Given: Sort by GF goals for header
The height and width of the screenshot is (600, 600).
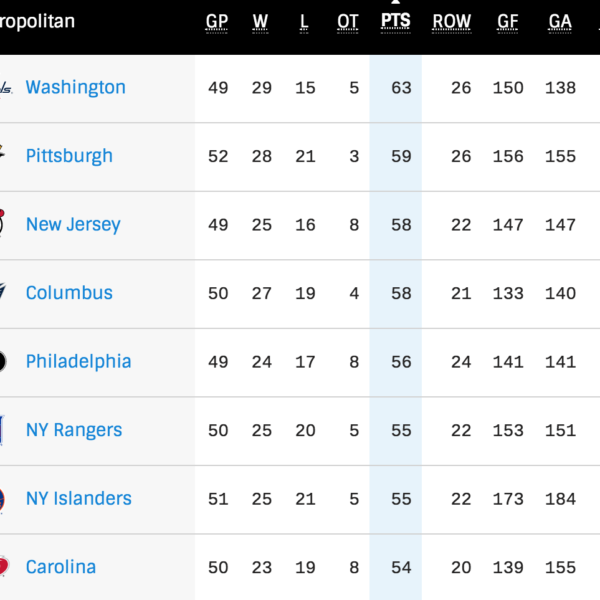Looking at the screenshot, I should click(508, 22).
